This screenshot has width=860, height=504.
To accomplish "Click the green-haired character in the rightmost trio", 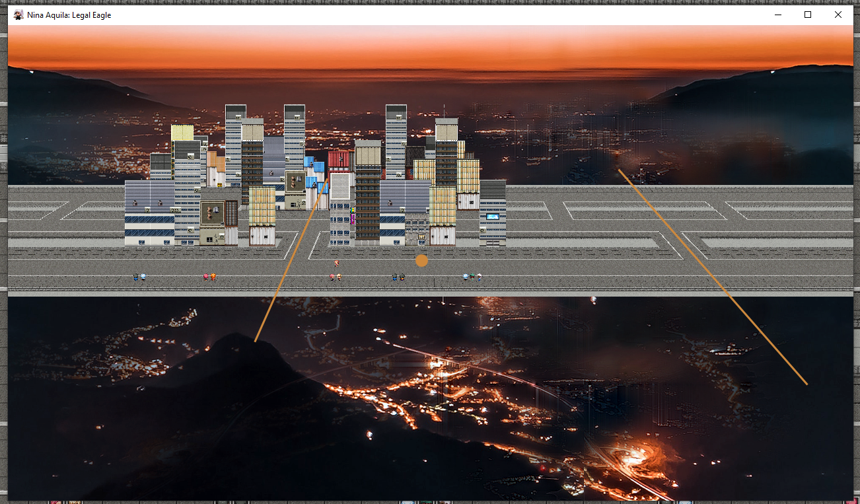I will coord(472,277).
